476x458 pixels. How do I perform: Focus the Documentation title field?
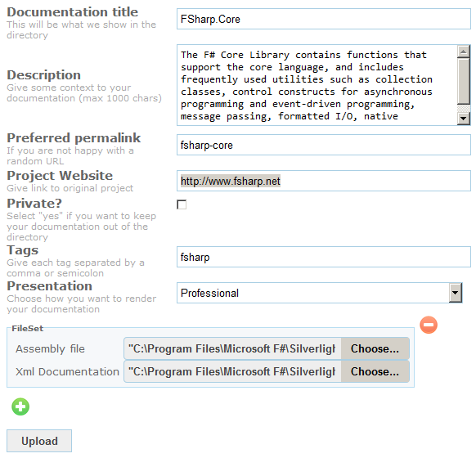click(324, 19)
